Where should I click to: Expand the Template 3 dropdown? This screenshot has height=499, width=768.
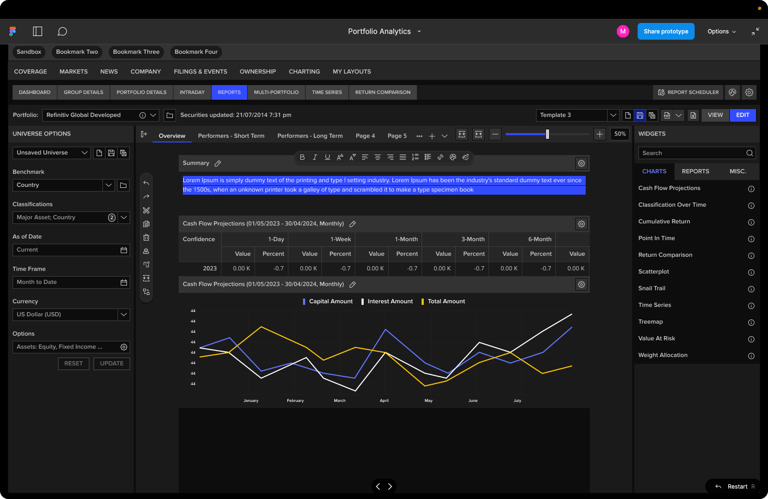click(613, 115)
